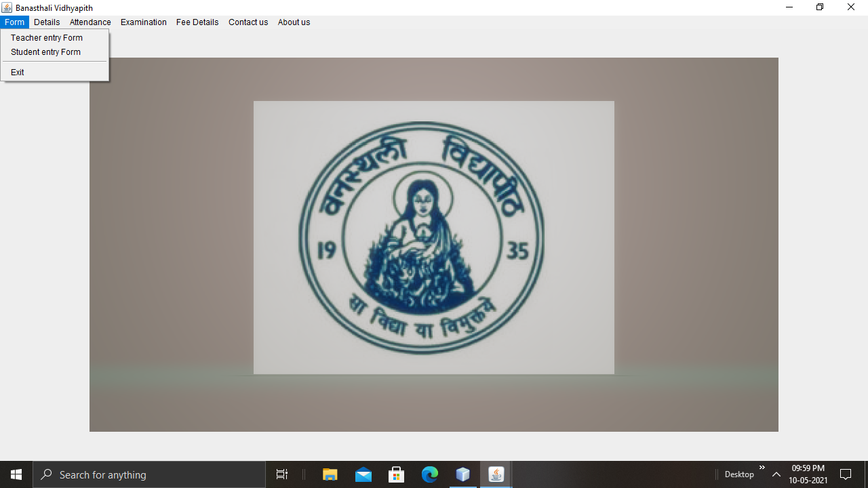Open File Explorer from the taskbar
Viewport: 868px width, 488px height.
coord(330,474)
